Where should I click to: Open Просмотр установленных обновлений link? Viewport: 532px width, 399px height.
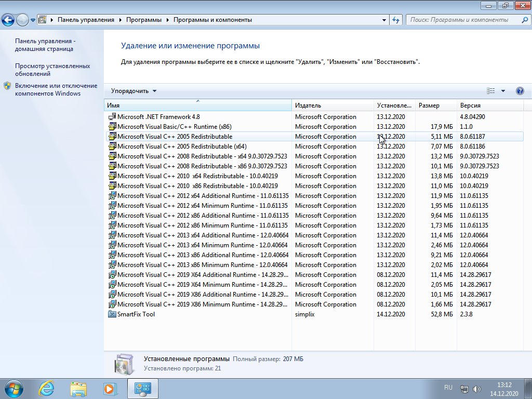coord(52,70)
